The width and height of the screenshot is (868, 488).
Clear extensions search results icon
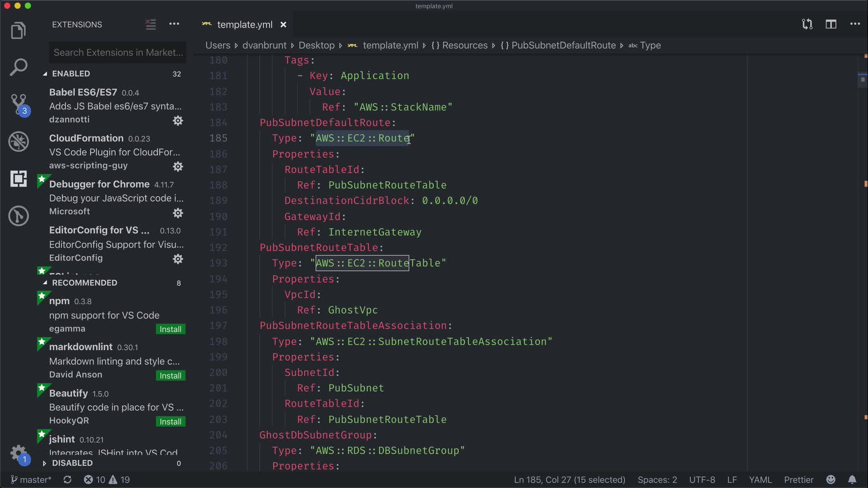151,24
